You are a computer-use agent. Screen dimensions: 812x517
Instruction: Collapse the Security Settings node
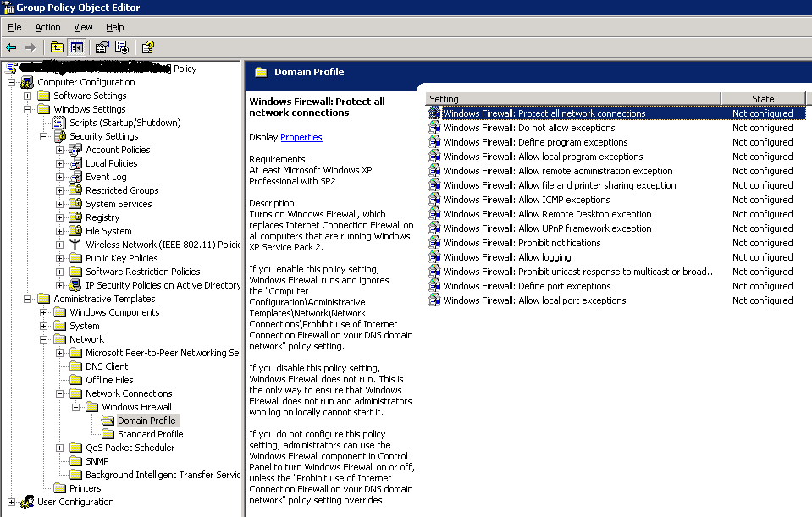coord(43,136)
